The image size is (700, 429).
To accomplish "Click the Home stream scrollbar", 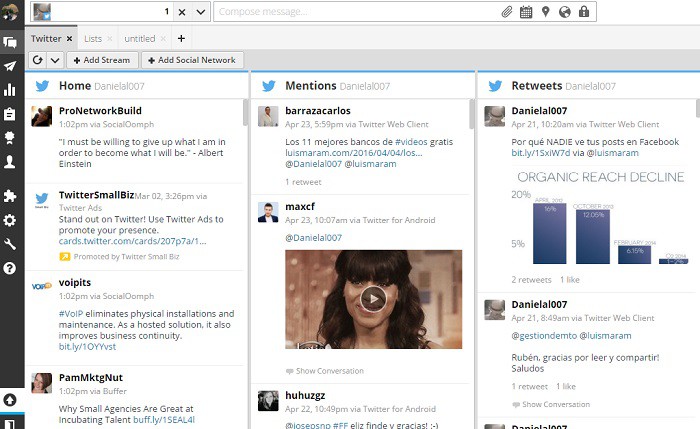I will [245, 112].
